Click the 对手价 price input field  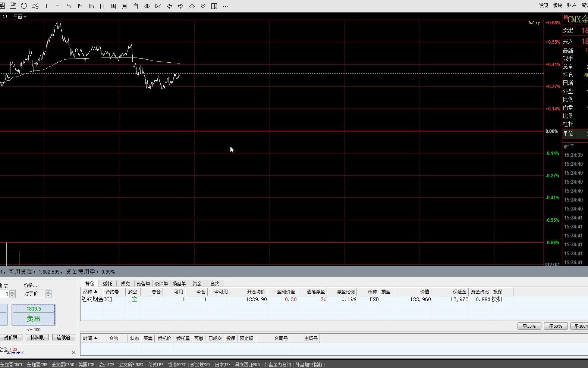click(x=34, y=294)
